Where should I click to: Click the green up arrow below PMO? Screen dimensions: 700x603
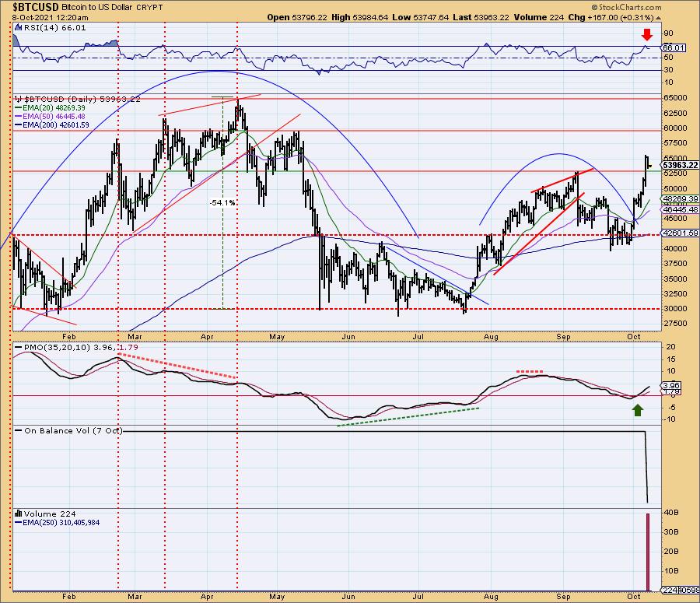click(638, 410)
